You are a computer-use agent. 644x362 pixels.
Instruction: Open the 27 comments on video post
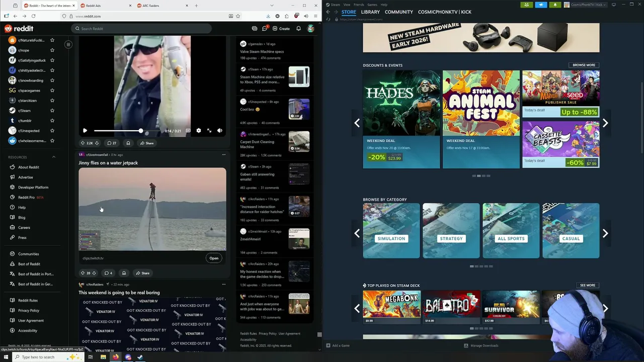click(x=112, y=143)
